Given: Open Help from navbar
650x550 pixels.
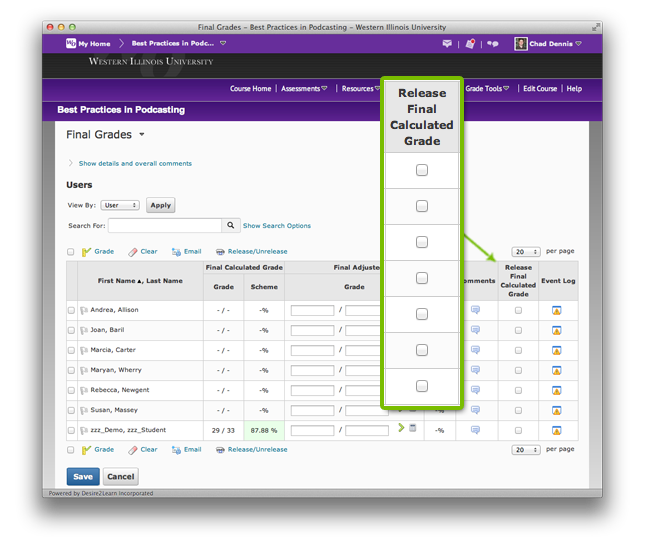Looking at the screenshot, I should point(574,89).
